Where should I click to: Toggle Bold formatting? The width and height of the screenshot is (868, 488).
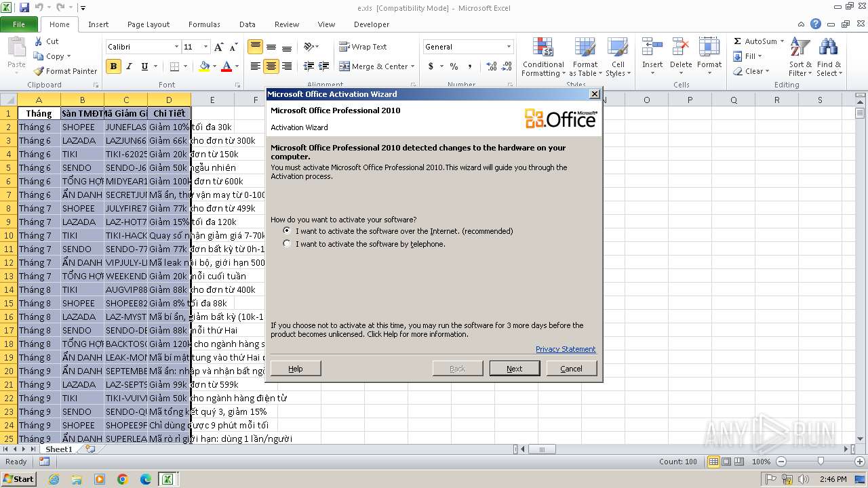pyautogui.click(x=113, y=66)
